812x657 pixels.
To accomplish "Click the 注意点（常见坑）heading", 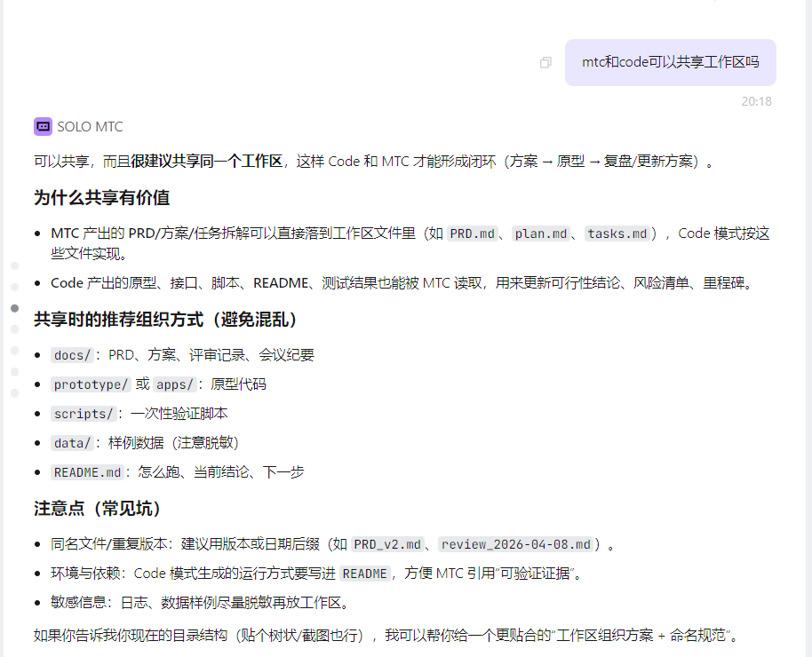I will pyautogui.click(x=98, y=509).
